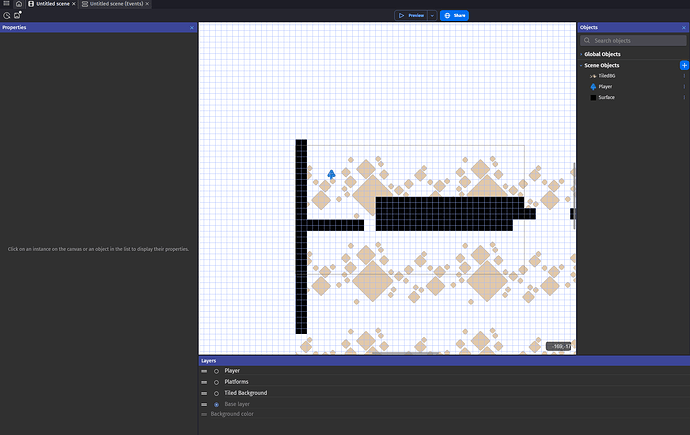The image size is (690, 435).
Task: Select the Platforms layer radio button
Action: pyautogui.click(x=216, y=382)
